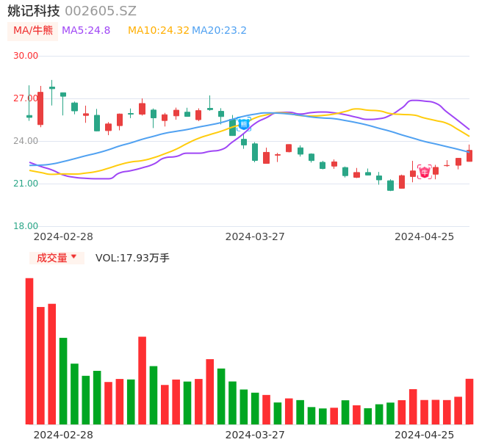Click the 2024-02-28 date under the price chart
The image size is (504, 445).
tap(63, 236)
